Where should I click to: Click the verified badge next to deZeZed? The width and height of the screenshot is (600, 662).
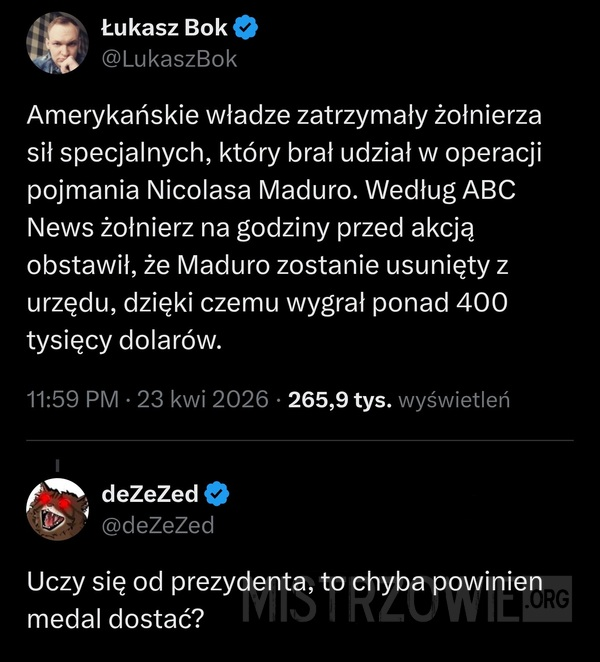218,493
